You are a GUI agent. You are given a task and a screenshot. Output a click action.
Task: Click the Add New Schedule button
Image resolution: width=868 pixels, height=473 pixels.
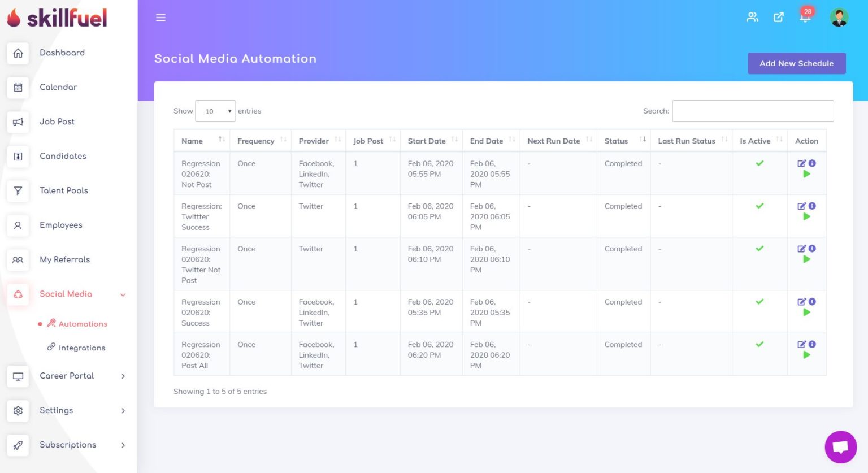pyautogui.click(x=796, y=63)
